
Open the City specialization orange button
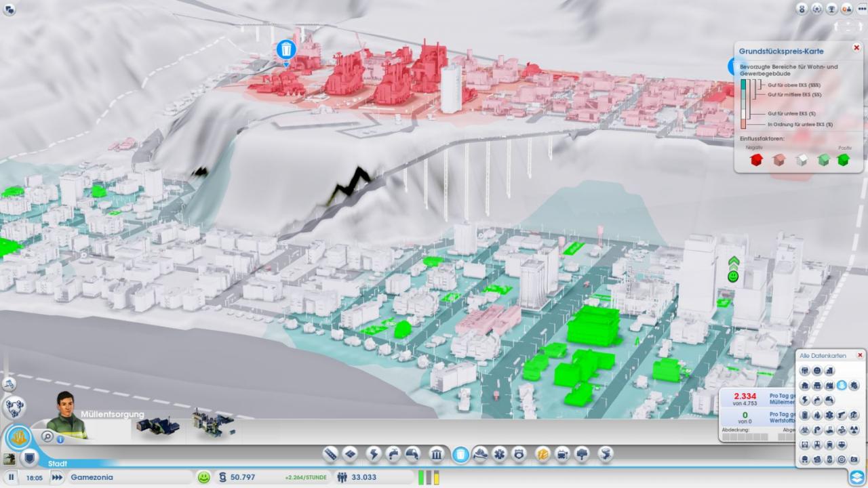click(x=19, y=437)
